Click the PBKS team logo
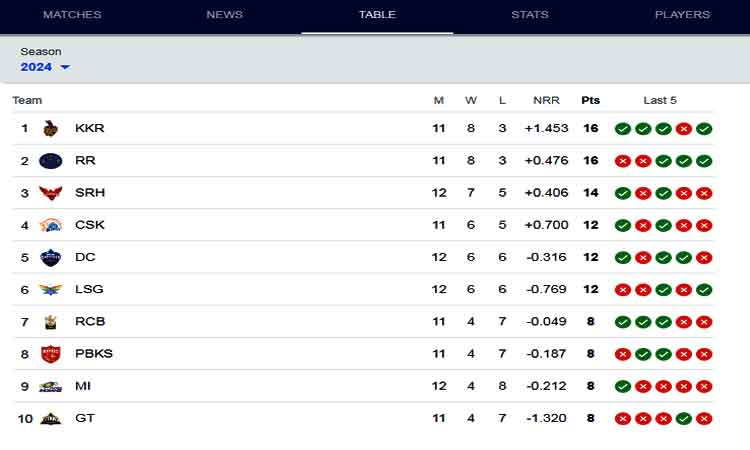The width and height of the screenshot is (750, 450). click(51, 354)
